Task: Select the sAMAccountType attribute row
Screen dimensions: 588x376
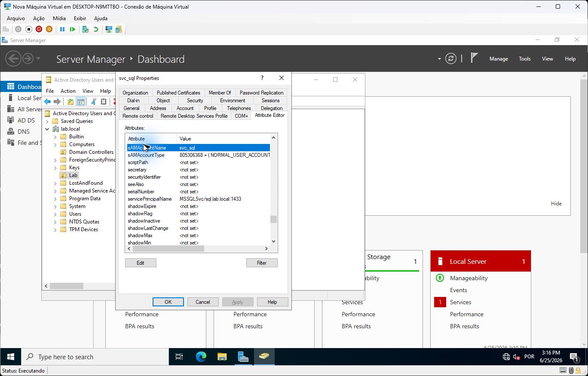Action: click(198, 155)
